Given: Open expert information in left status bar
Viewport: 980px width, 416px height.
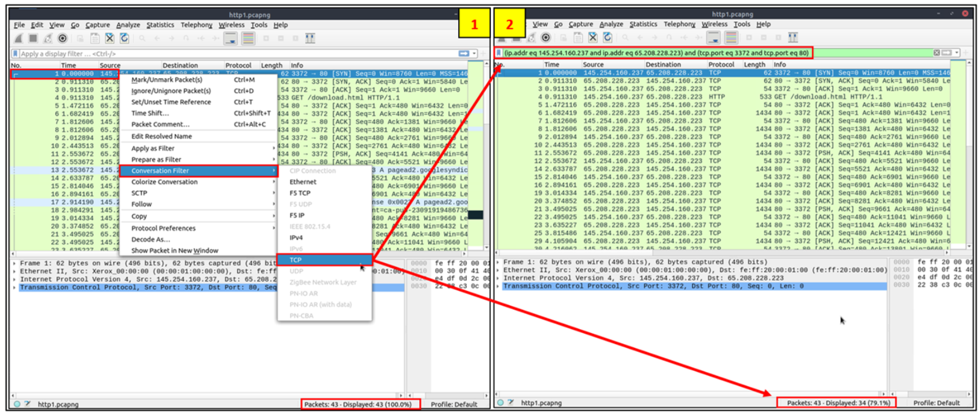Looking at the screenshot, I should (17, 404).
